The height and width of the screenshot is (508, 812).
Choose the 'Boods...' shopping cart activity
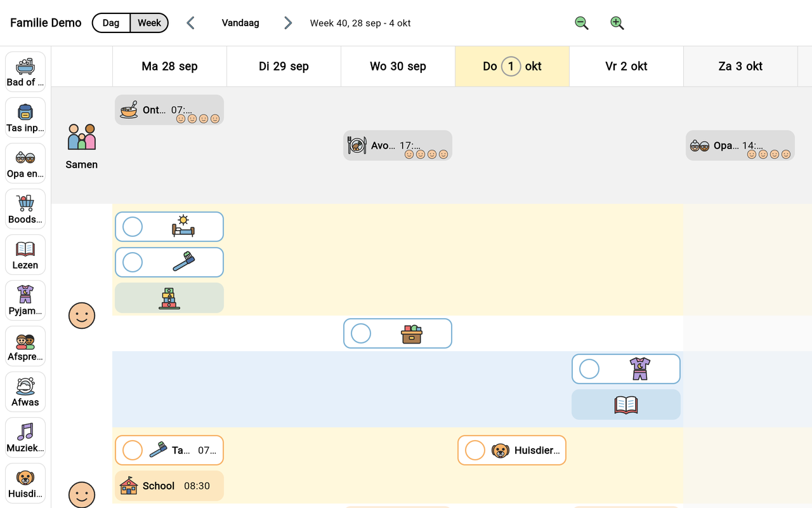[x=25, y=209]
